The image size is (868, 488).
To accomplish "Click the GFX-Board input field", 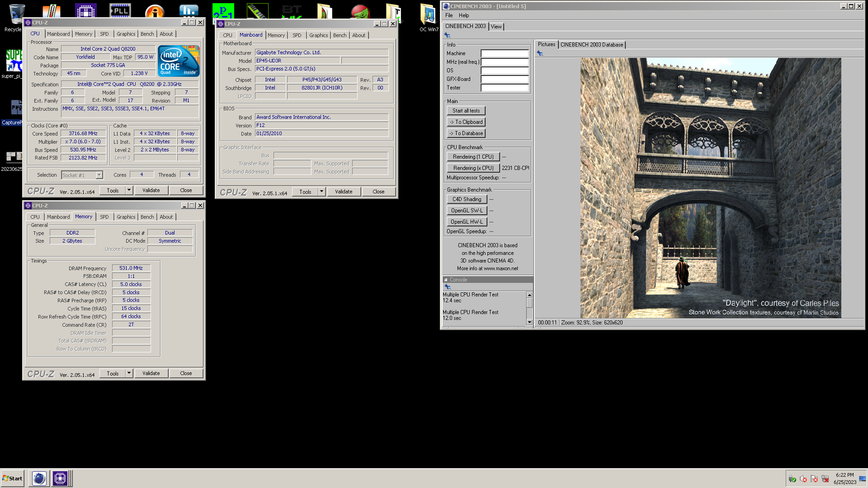I will tap(505, 79).
